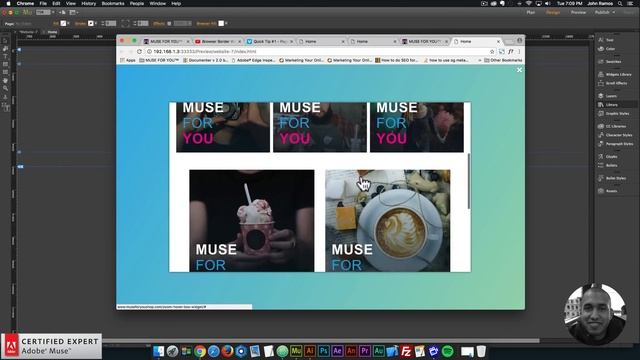Open the Fill color dropdown arrow
Screen dimensions: 640x360
68,24
